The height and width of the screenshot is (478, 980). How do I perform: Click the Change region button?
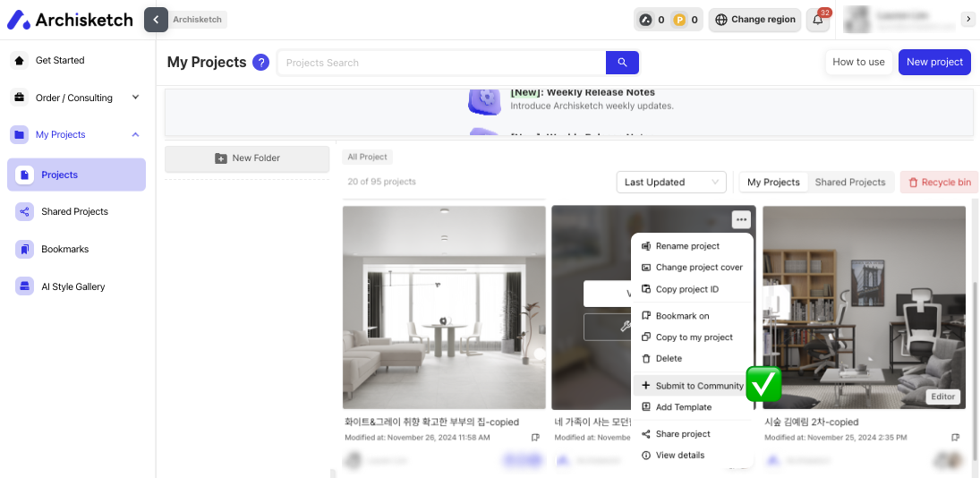pos(755,20)
